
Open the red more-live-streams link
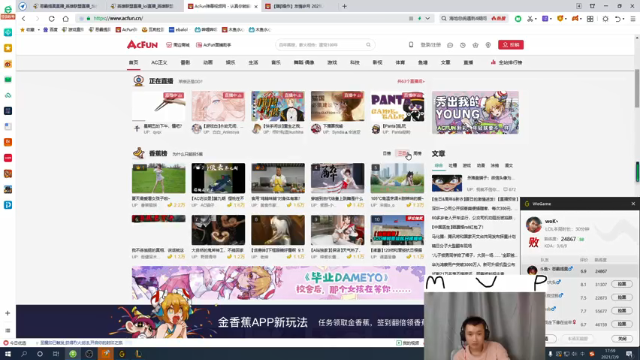[411, 81]
